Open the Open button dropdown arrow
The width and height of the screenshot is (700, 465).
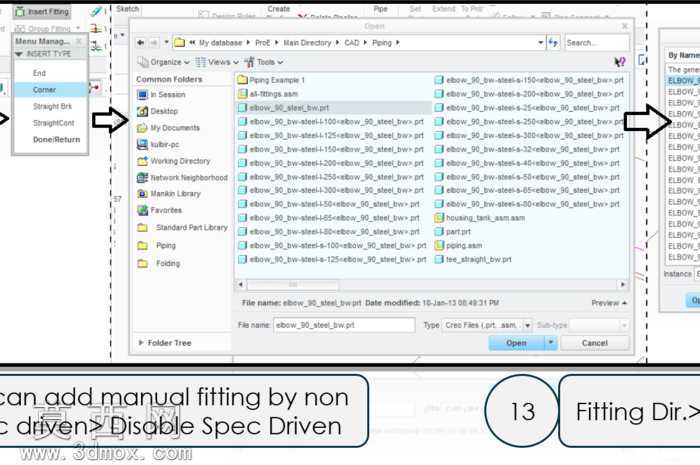pos(551,343)
